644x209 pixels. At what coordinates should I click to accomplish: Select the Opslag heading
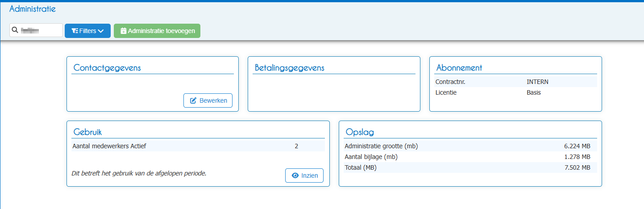tap(360, 132)
